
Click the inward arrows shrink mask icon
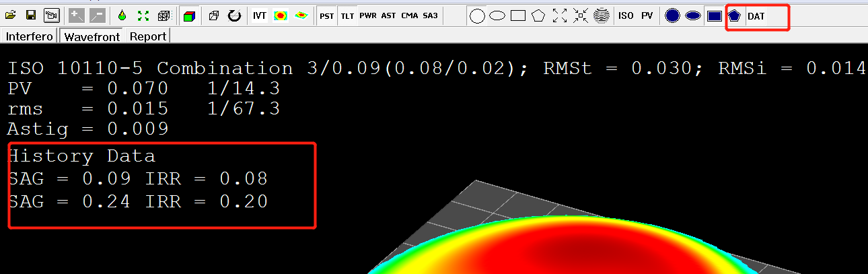[x=581, y=16]
